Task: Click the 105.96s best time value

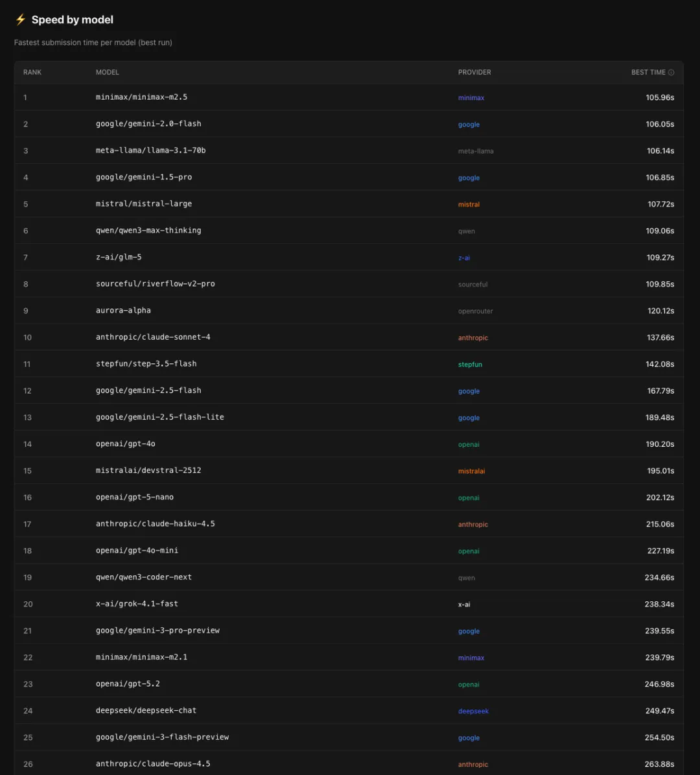Action: pos(660,97)
